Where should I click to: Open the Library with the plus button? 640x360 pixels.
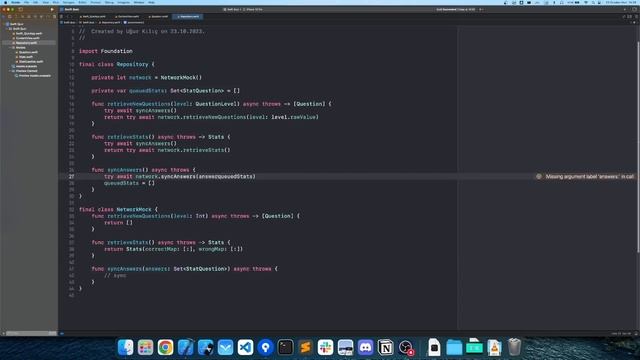tap(625, 9)
